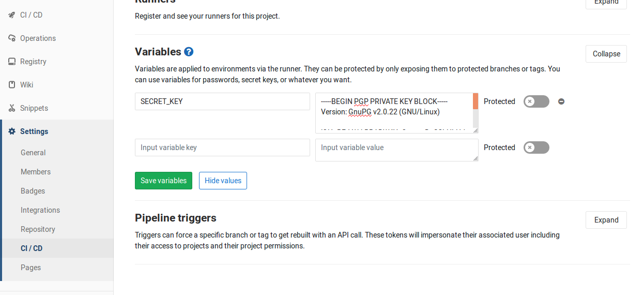Click the Settings gear icon
This screenshot has height=295, width=644.
12,131
